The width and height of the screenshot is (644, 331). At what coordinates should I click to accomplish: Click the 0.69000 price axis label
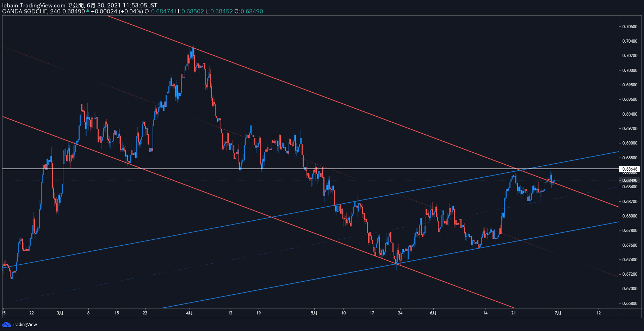tap(630, 143)
